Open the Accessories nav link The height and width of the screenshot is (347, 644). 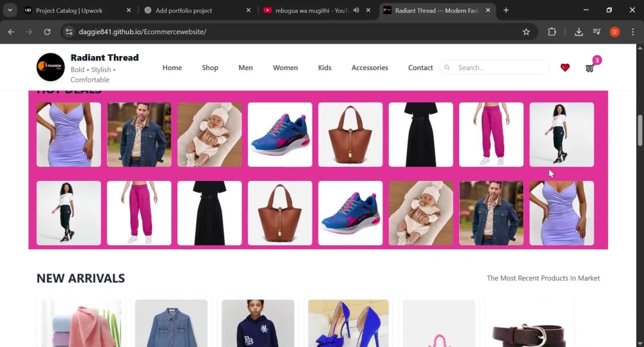[x=370, y=68]
